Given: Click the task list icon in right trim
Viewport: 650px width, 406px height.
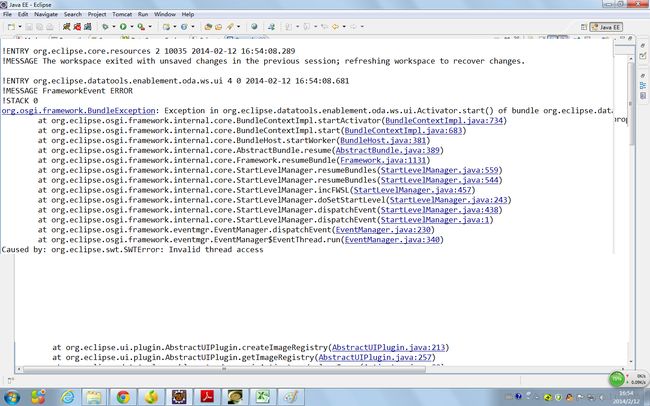Looking at the screenshot, I should (643, 55).
